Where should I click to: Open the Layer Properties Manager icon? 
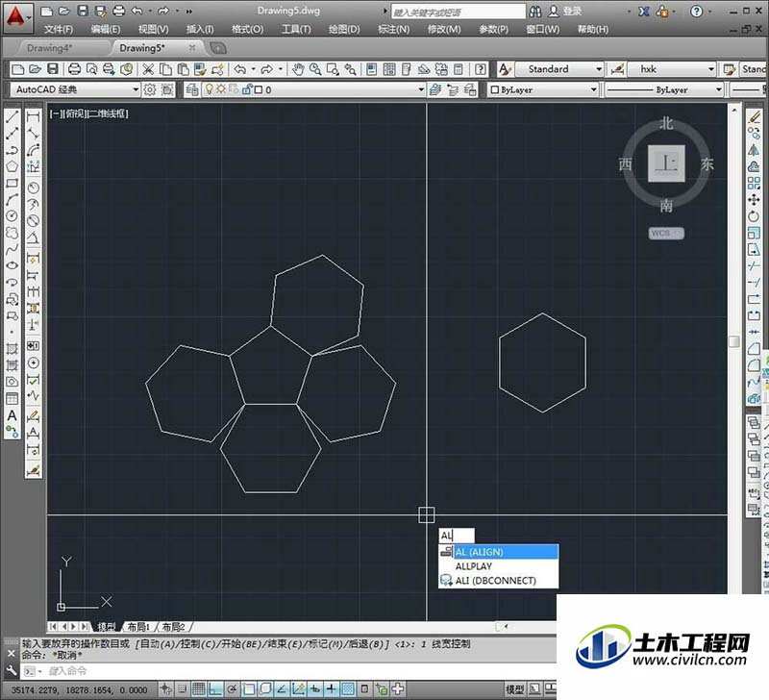(x=192, y=89)
